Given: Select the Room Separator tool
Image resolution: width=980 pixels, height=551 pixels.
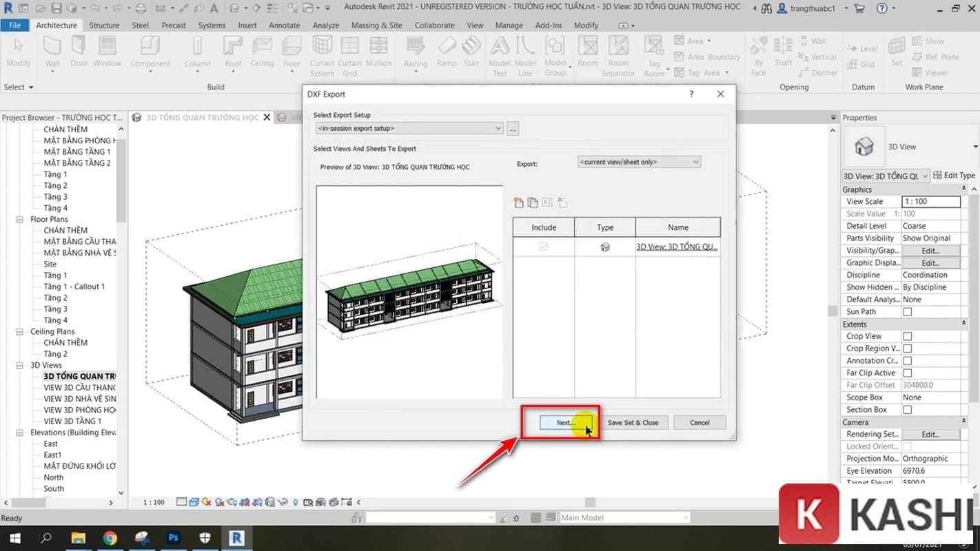Looking at the screenshot, I should pyautogui.click(x=618, y=56).
